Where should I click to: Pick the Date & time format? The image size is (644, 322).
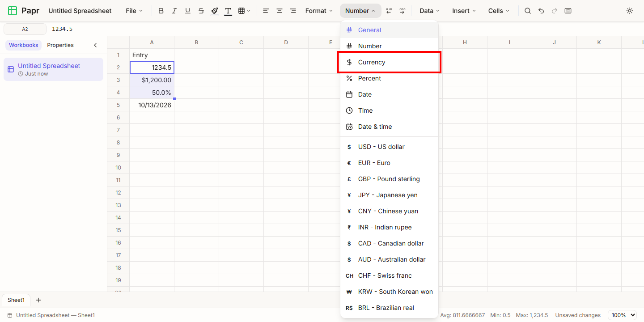click(389, 127)
